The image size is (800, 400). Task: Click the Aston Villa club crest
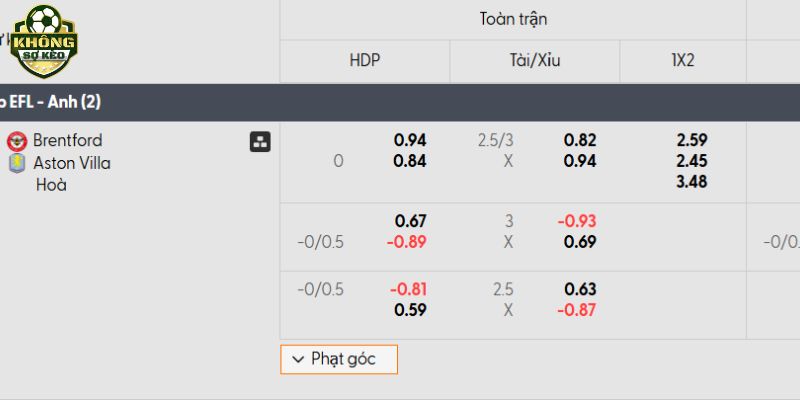[17, 164]
